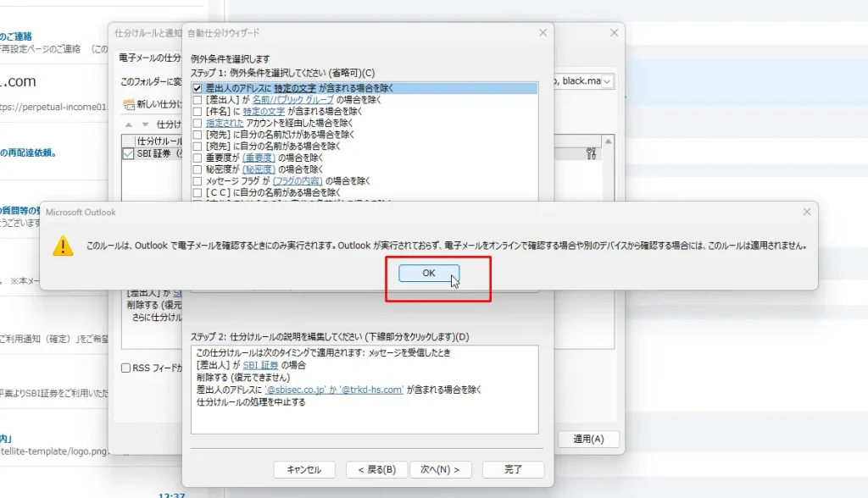Screen dimensions: 868x498
Task: Check [宛先] に自分の名前だけがある場合を除く
Action: pyautogui.click(x=197, y=135)
